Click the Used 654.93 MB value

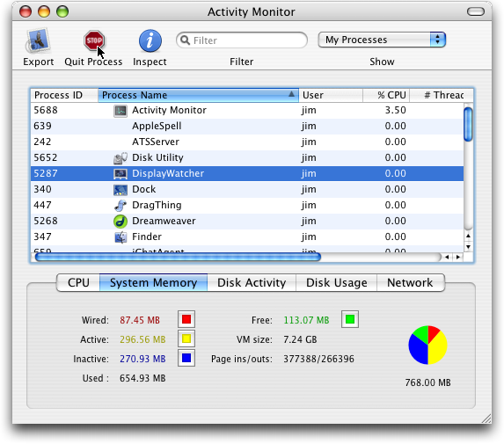tap(142, 378)
